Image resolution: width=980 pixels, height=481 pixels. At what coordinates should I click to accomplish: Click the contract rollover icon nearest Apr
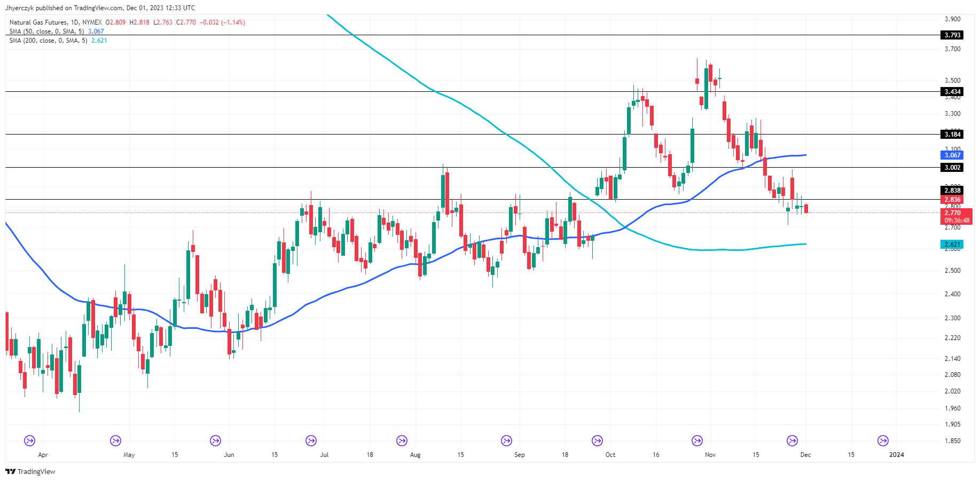(x=30, y=441)
